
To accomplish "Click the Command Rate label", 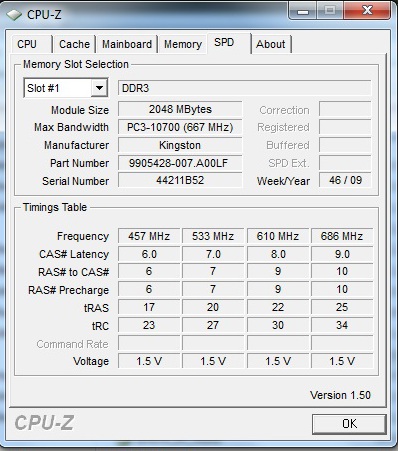I will click(x=72, y=344).
